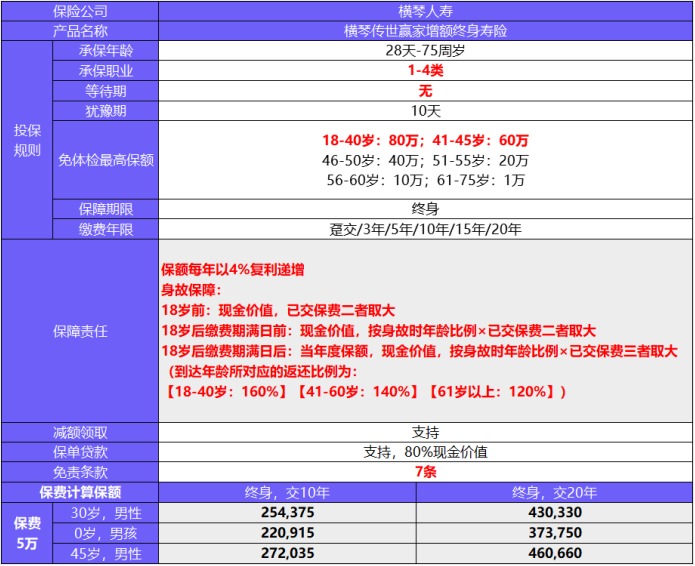Click the 10天 hesitation period value
The width and height of the screenshot is (695, 566).
point(425,111)
